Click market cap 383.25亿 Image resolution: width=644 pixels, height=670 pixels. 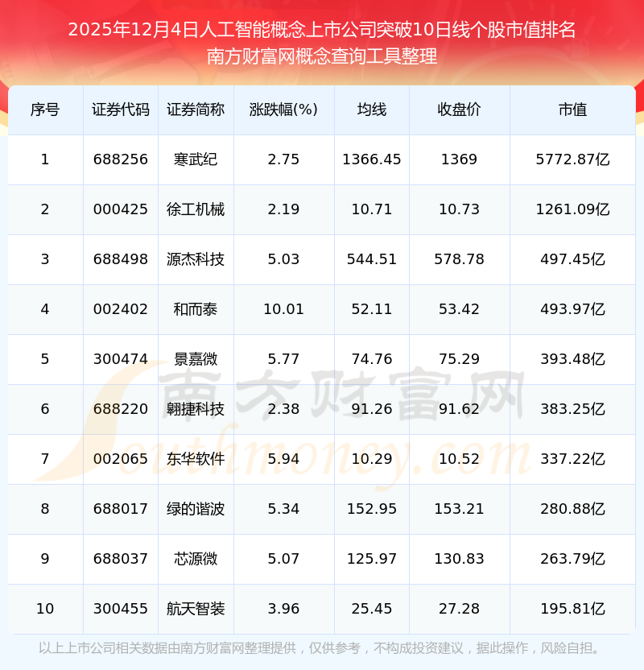coord(572,409)
